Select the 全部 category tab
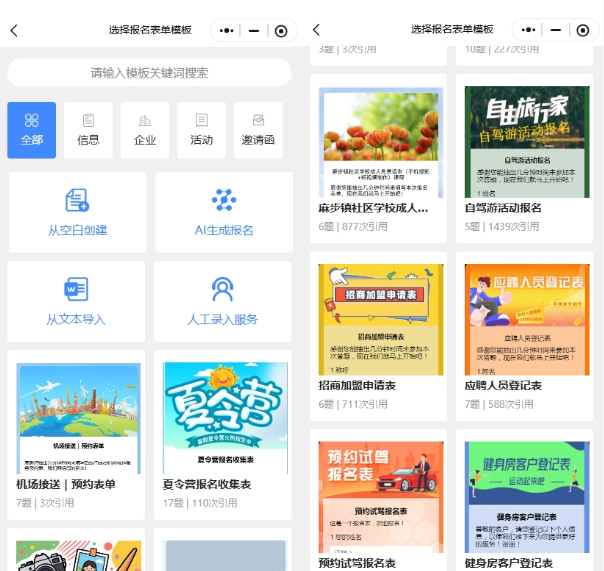The height and width of the screenshot is (571, 604). point(32,130)
